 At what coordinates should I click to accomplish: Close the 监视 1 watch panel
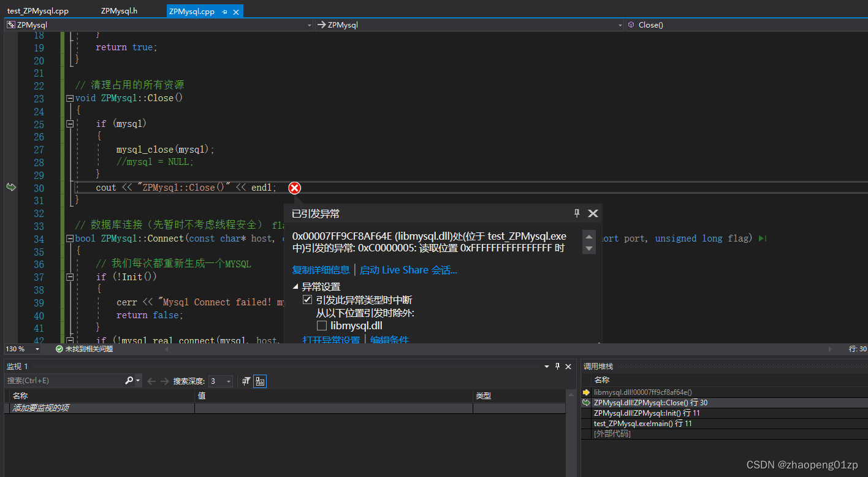pyautogui.click(x=568, y=366)
